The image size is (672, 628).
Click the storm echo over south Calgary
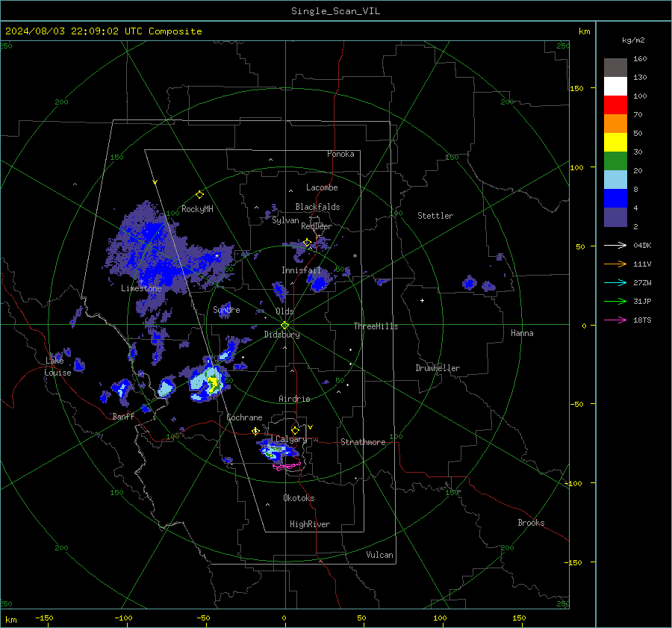pyautogui.click(x=279, y=451)
